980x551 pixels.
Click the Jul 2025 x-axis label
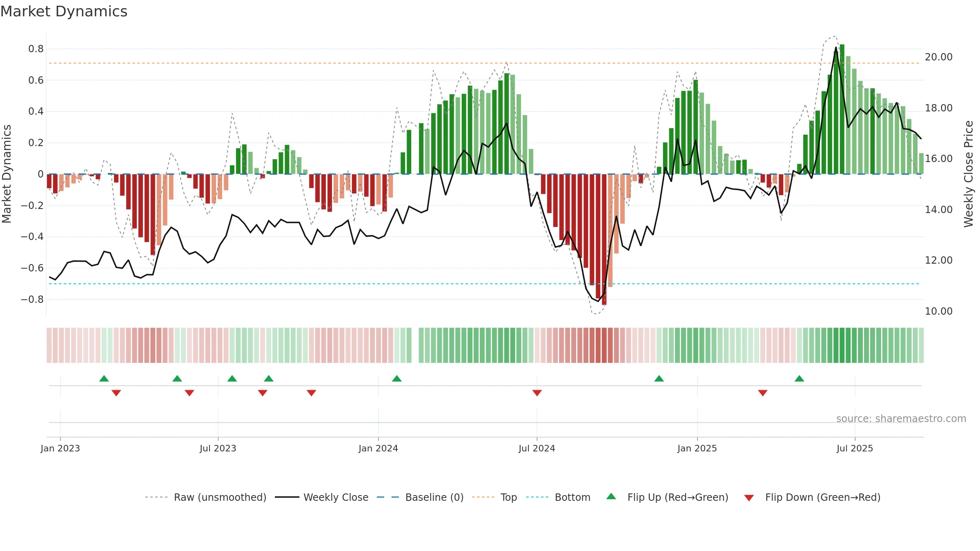click(855, 448)
